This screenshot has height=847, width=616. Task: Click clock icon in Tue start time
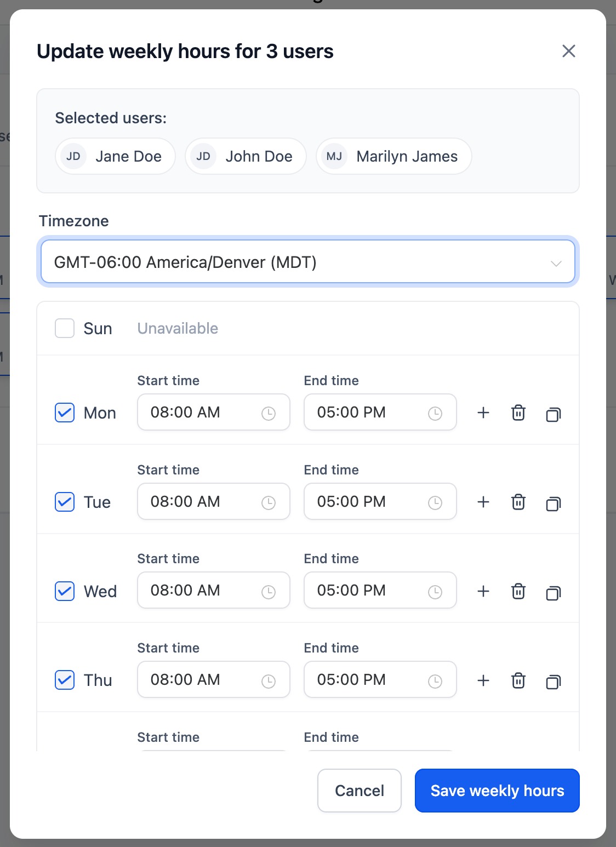(x=269, y=503)
